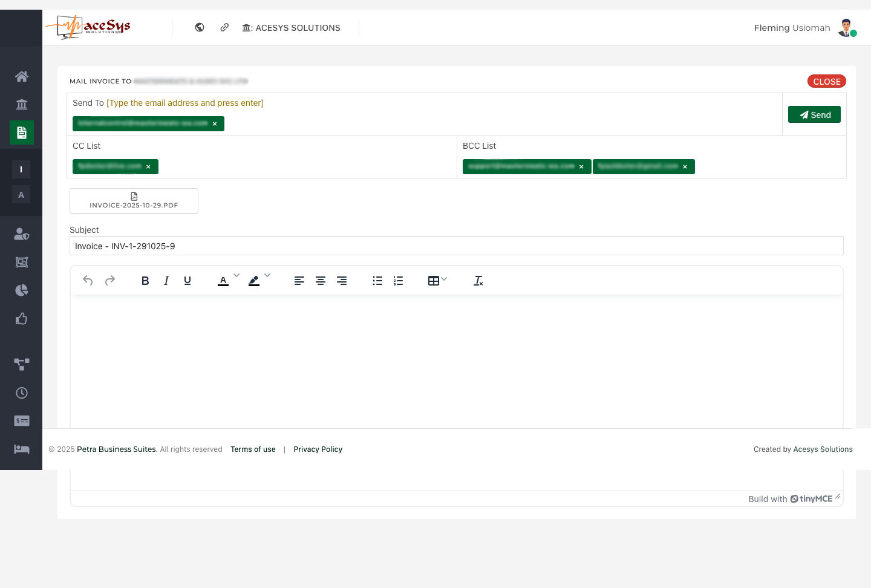Toggle center alignment for text

tap(321, 281)
